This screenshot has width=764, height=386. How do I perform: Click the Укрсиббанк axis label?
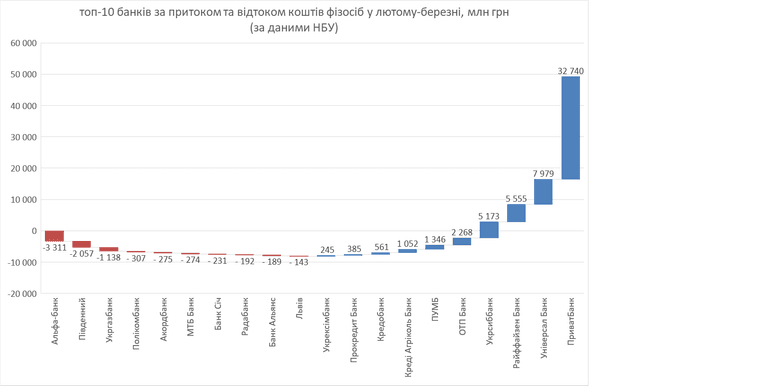click(x=489, y=321)
